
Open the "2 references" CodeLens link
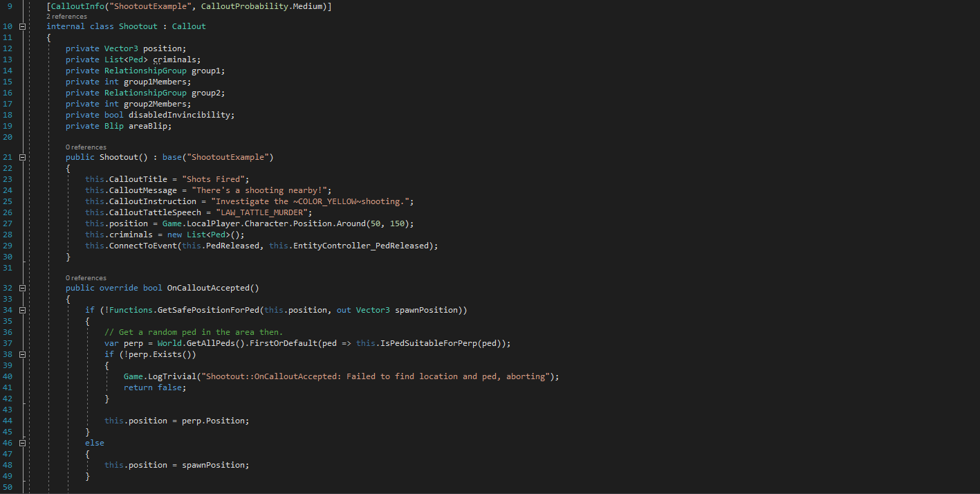(x=66, y=16)
